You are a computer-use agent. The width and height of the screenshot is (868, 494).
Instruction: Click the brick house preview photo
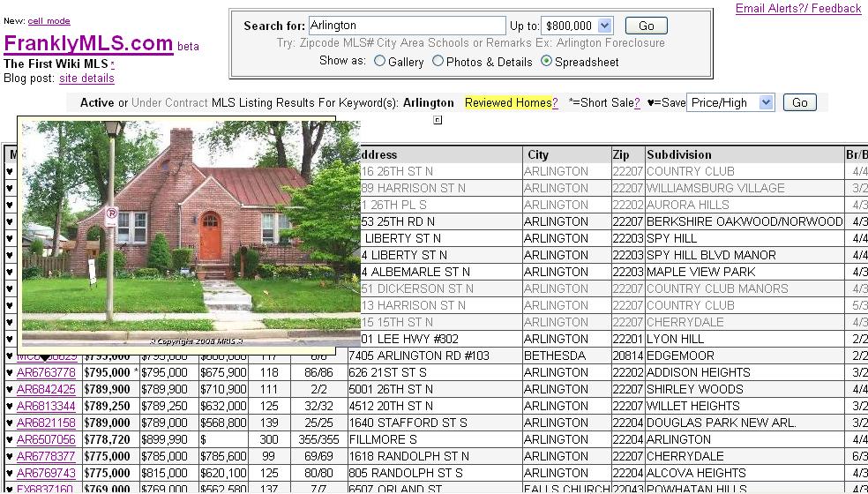(191, 234)
